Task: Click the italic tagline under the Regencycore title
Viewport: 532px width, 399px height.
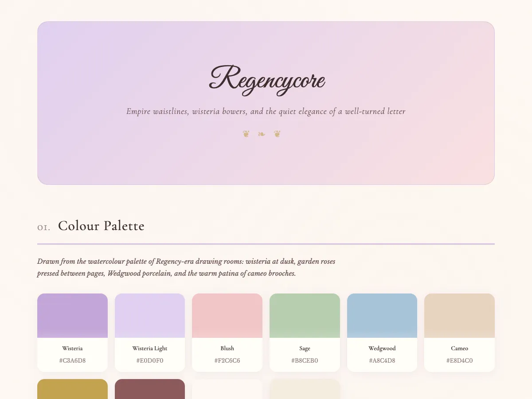Action: point(266,111)
